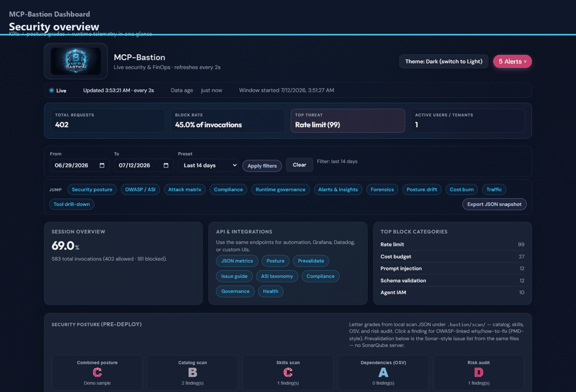The width and height of the screenshot is (576, 392).
Task: Click the Updated 3:53:21 AM timestamp
Action: (x=118, y=90)
